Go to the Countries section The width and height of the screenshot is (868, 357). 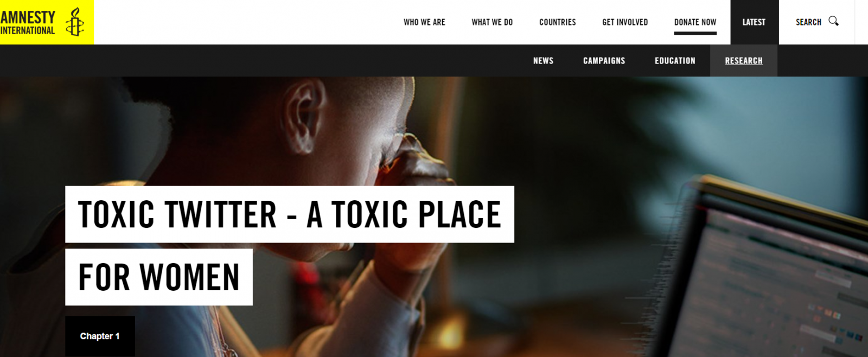point(558,22)
